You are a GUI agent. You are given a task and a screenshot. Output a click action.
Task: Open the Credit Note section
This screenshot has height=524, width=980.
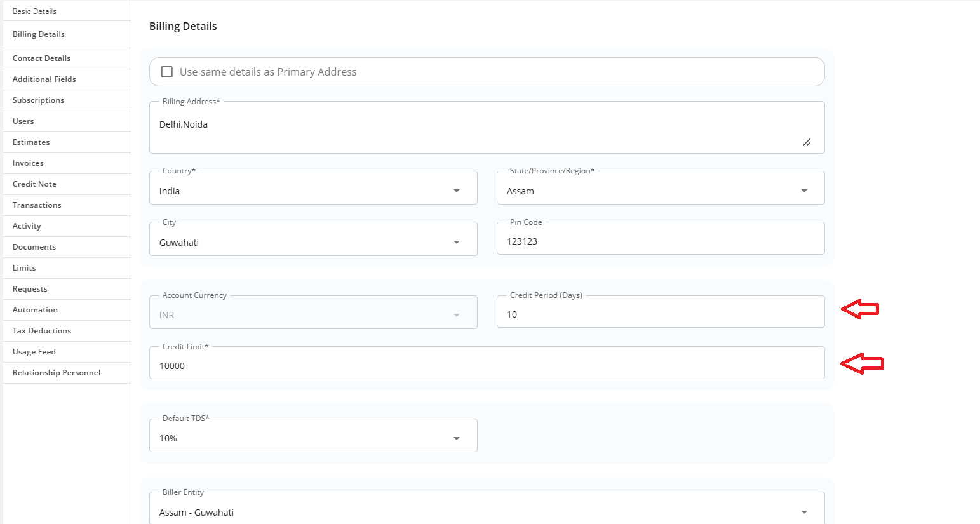click(x=34, y=184)
